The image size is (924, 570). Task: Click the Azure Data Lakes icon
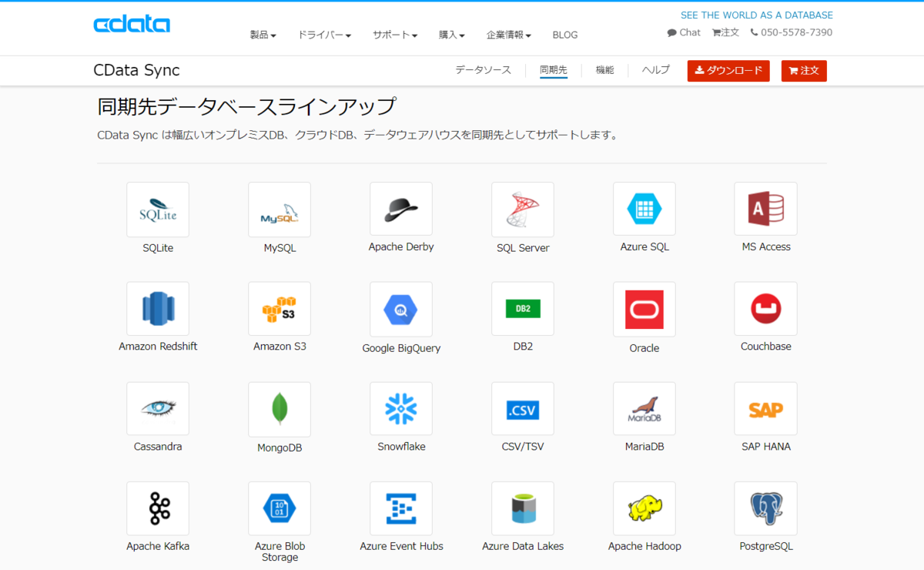point(523,508)
